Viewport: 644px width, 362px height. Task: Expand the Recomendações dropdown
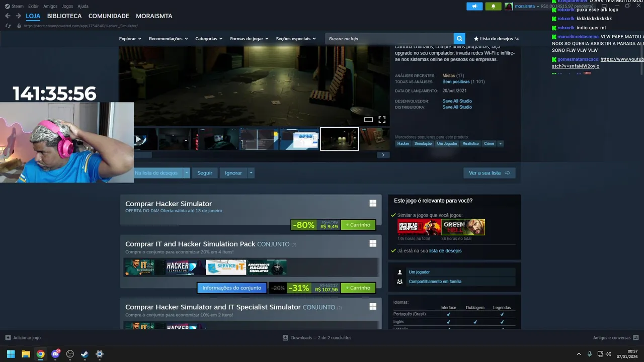point(169,39)
